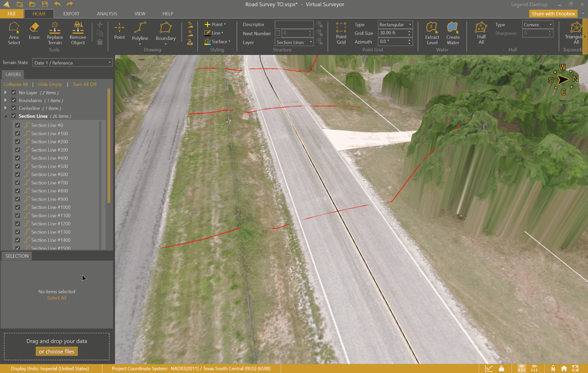
Task: Select the Hull All tool
Action: point(481,33)
